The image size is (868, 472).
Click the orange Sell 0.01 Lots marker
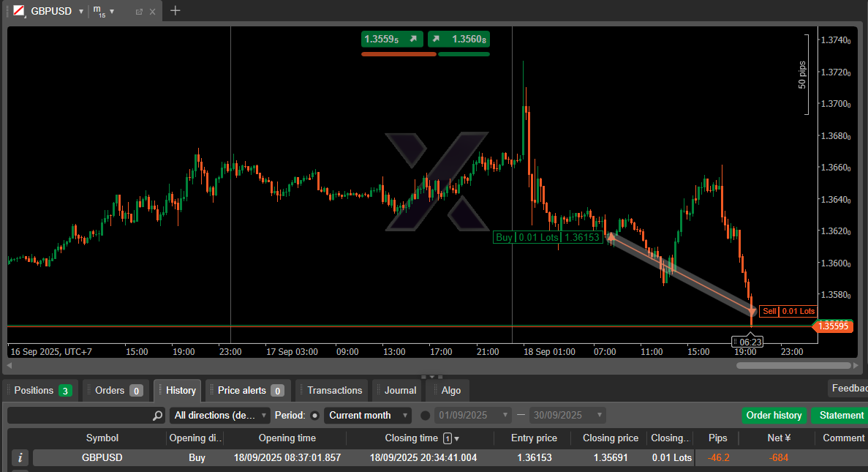click(x=788, y=311)
